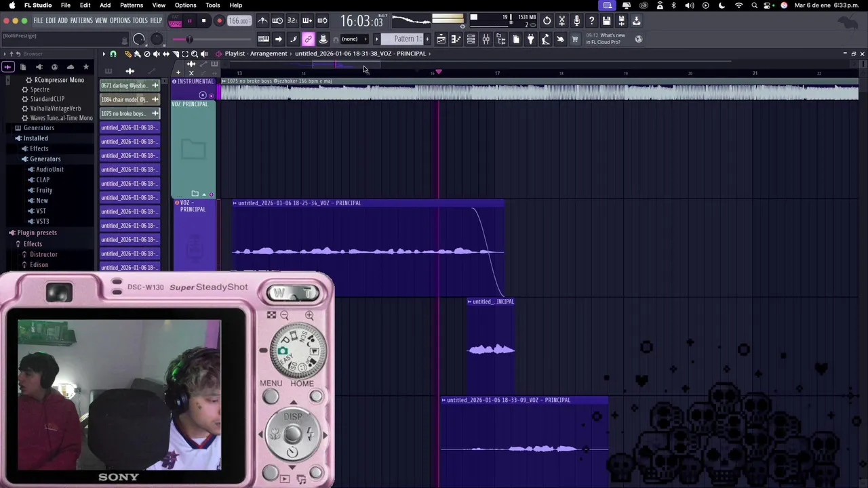Expand the Fruity generators folder

pos(44,190)
